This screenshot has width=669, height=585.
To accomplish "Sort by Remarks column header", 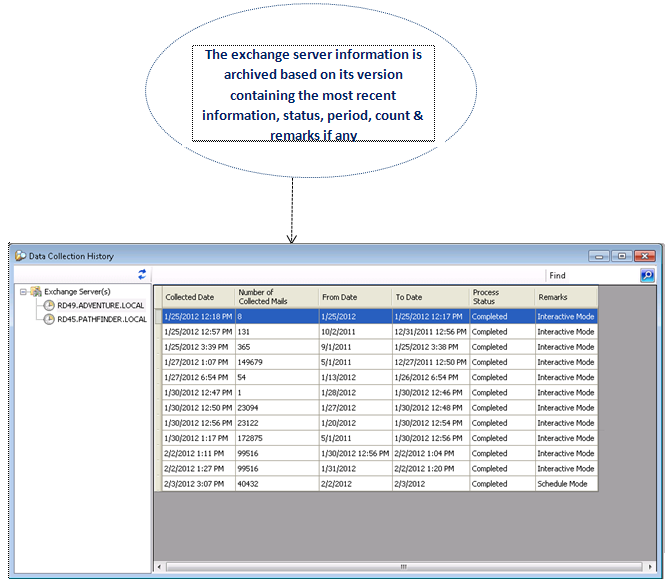I will (566, 297).
